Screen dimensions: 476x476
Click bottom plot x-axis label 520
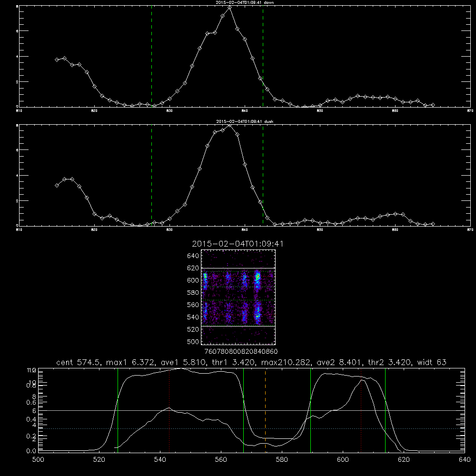99,459
